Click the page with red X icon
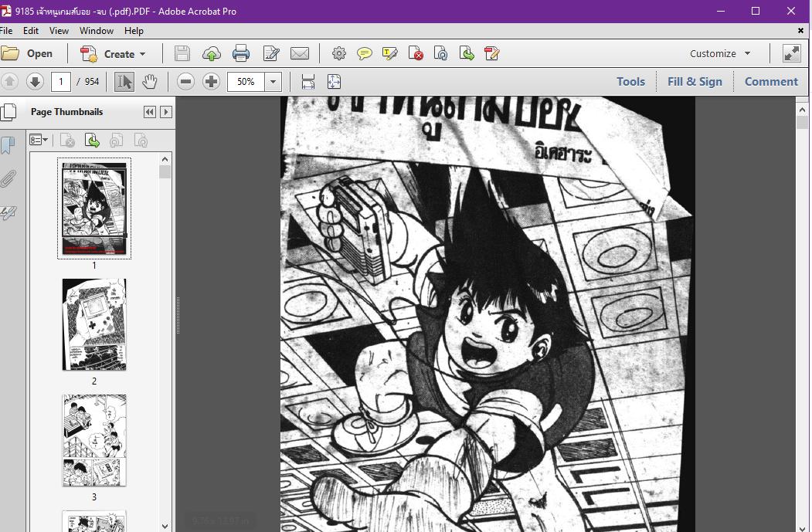 click(x=416, y=53)
